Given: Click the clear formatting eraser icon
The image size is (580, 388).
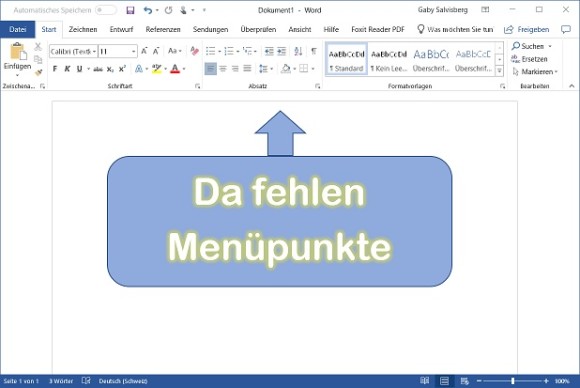Looking at the screenshot, I should pyautogui.click(x=194, y=51).
